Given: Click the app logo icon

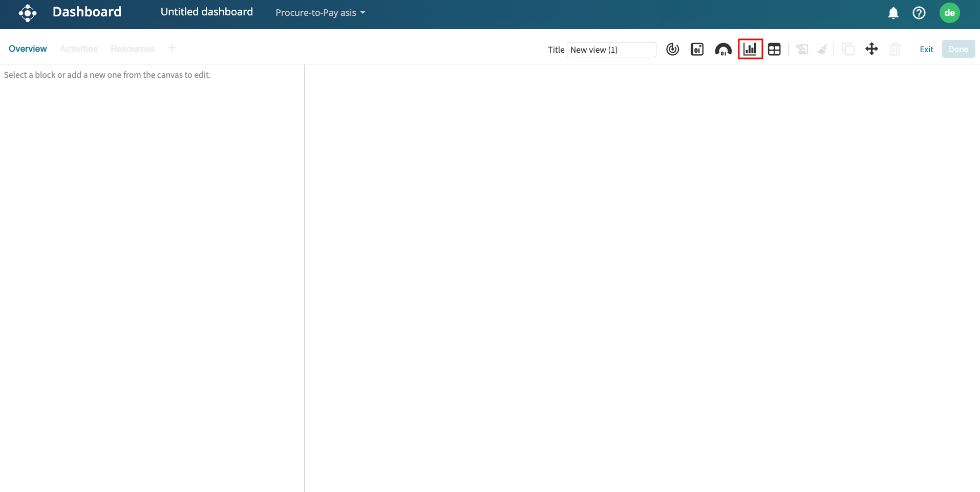Looking at the screenshot, I should (x=28, y=13).
